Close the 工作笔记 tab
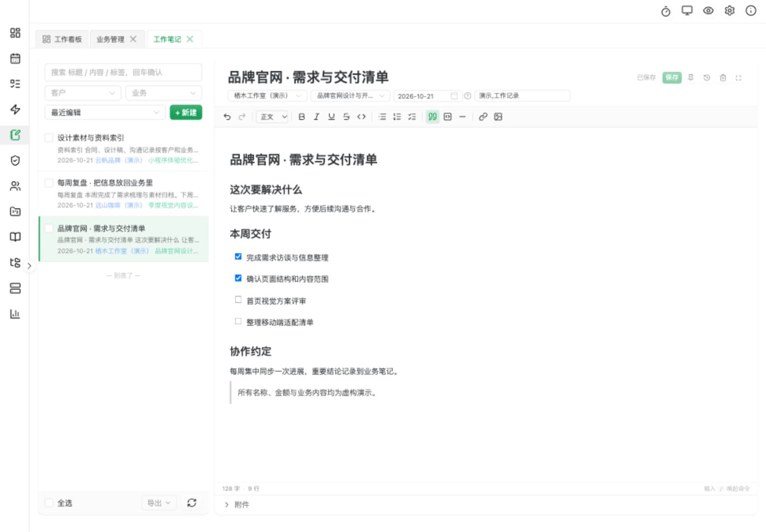This screenshot has width=766, height=532. pyautogui.click(x=190, y=39)
